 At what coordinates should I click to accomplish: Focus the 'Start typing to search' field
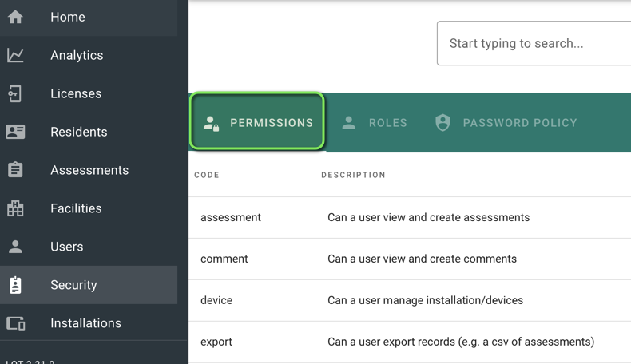tap(534, 43)
